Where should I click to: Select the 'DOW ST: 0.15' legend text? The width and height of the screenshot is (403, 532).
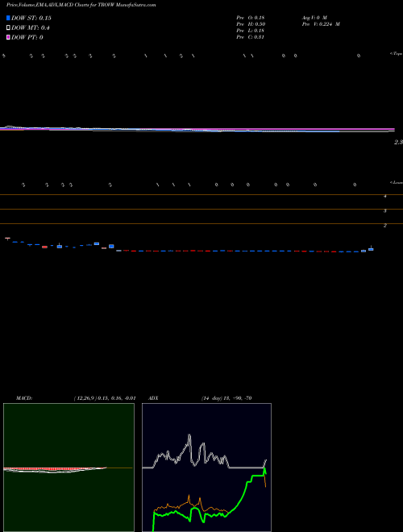click(x=31, y=18)
